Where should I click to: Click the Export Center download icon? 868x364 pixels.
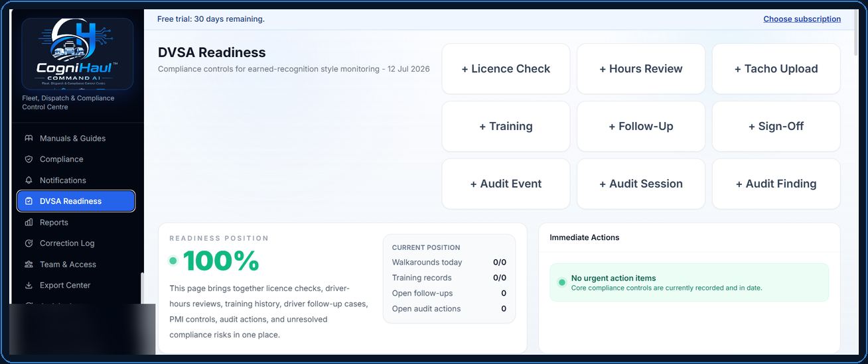[29, 285]
